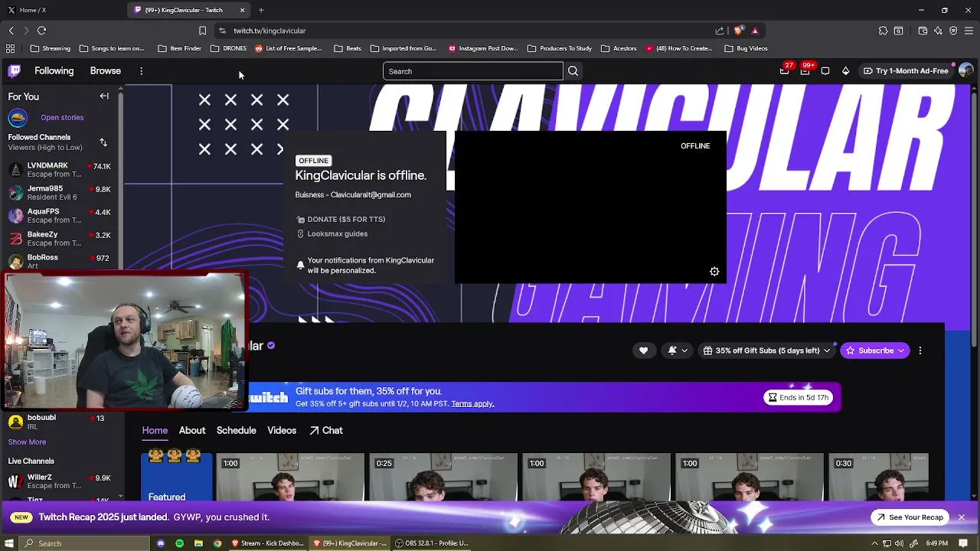
Task: Open See Your Recap button
Action: point(910,517)
